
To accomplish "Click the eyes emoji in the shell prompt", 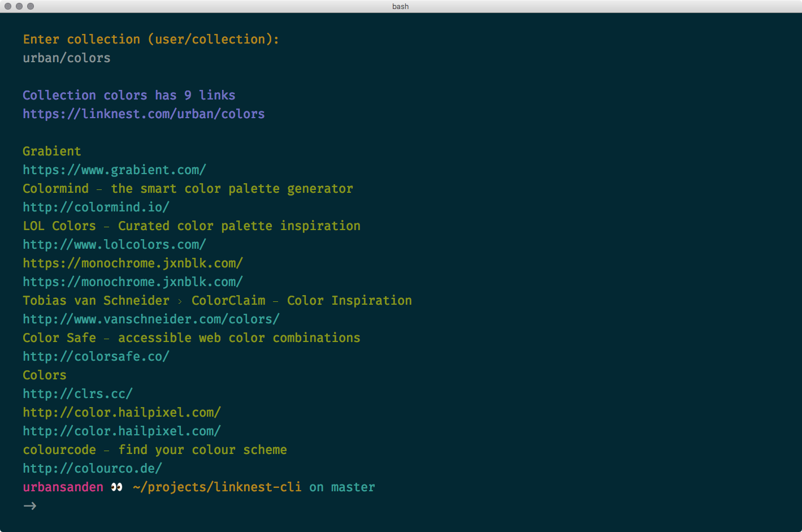I will (117, 487).
